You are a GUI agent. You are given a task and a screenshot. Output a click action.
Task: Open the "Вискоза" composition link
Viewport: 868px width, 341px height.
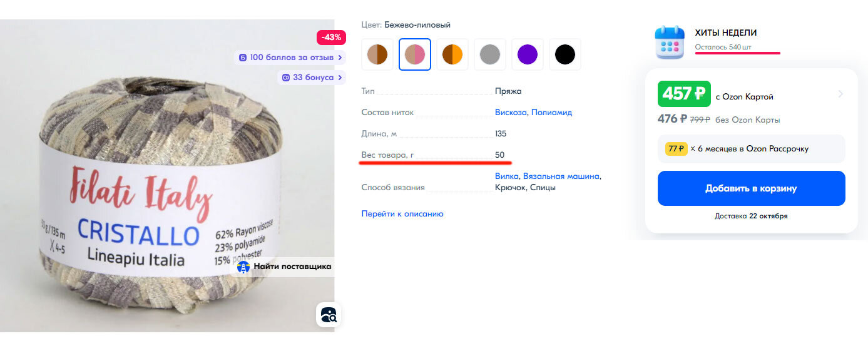pyautogui.click(x=511, y=113)
